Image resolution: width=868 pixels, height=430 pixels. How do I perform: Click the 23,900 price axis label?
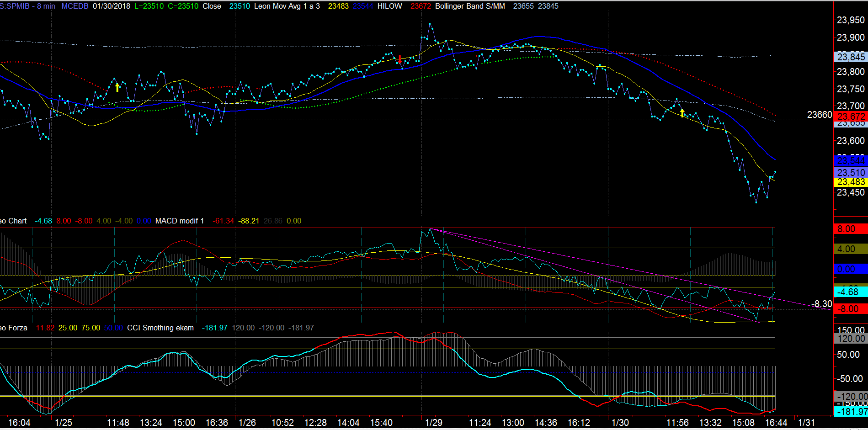[851, 37]
